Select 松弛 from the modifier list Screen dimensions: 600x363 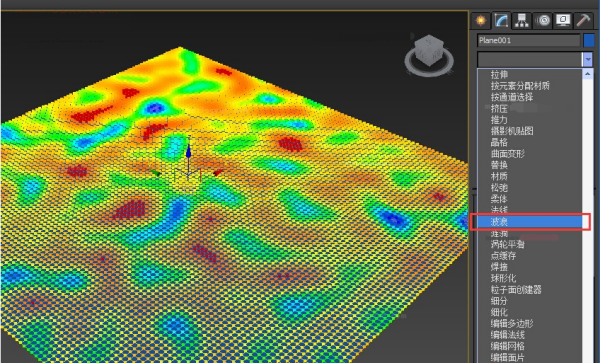pos(499,188)
